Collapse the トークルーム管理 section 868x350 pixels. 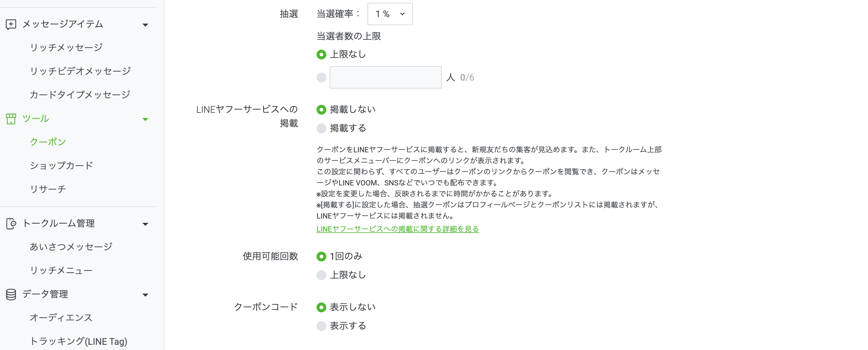pyautogui.click(x=146, y=224)
